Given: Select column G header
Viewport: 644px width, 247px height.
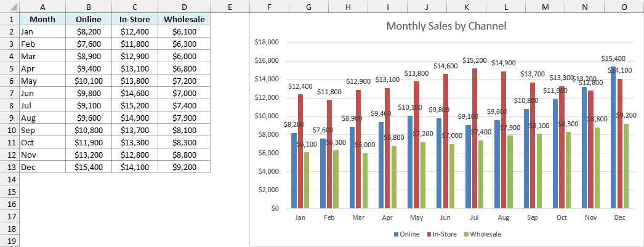Looking at the screenshot, I should tap(308, 7).
